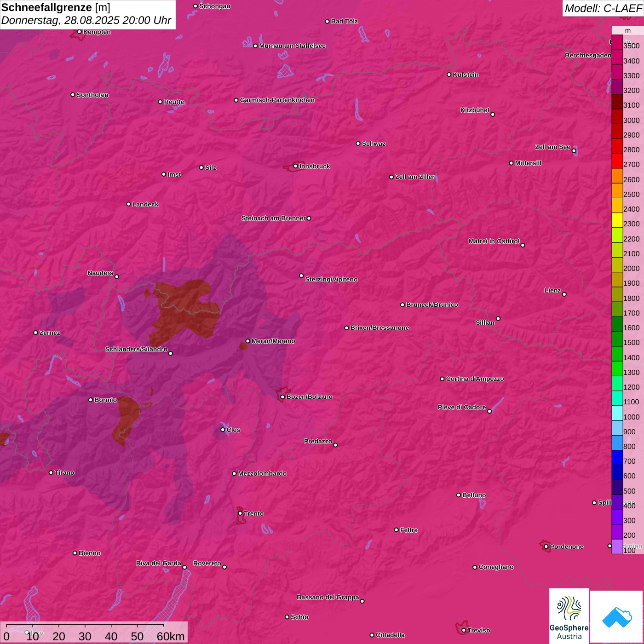Click the Mittersill label
The width and height of the screenshot is (644, 644).
click(x=528, y=163)
